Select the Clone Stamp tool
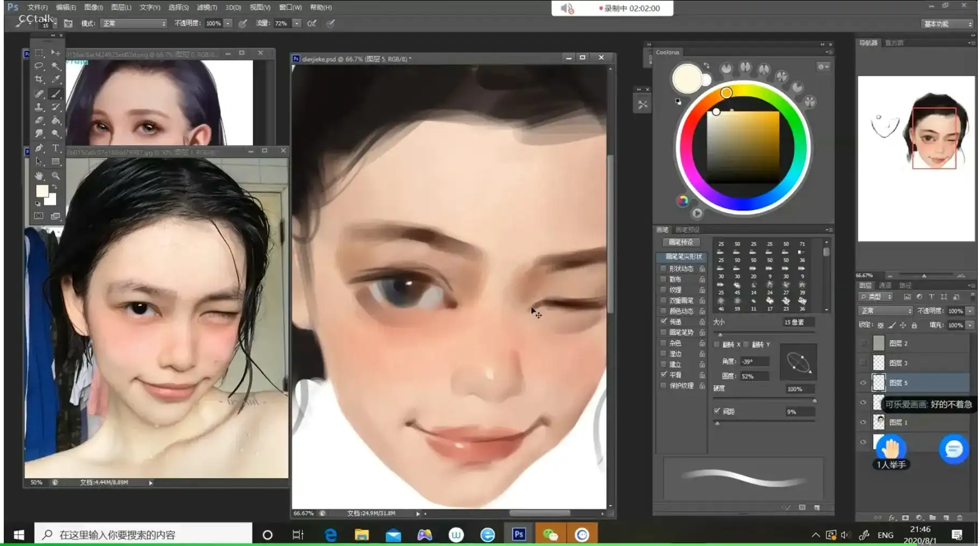The width and height of the screenshot is (980, 546). (39, 107)
